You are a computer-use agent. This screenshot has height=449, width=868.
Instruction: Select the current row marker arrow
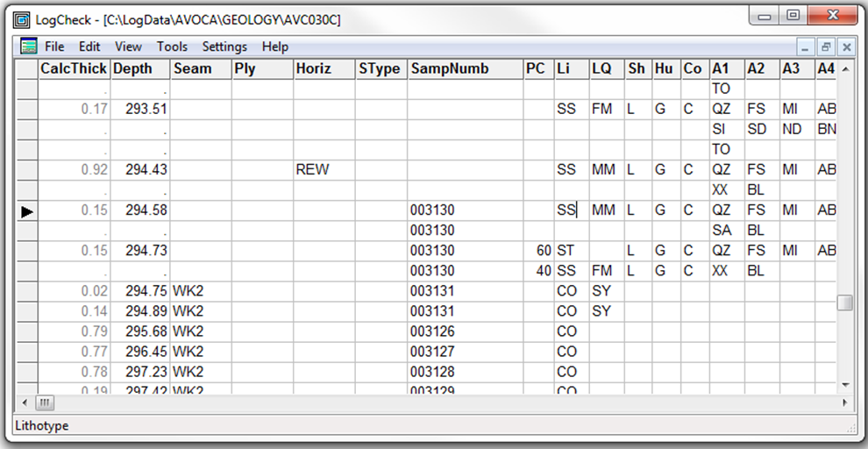27,210
